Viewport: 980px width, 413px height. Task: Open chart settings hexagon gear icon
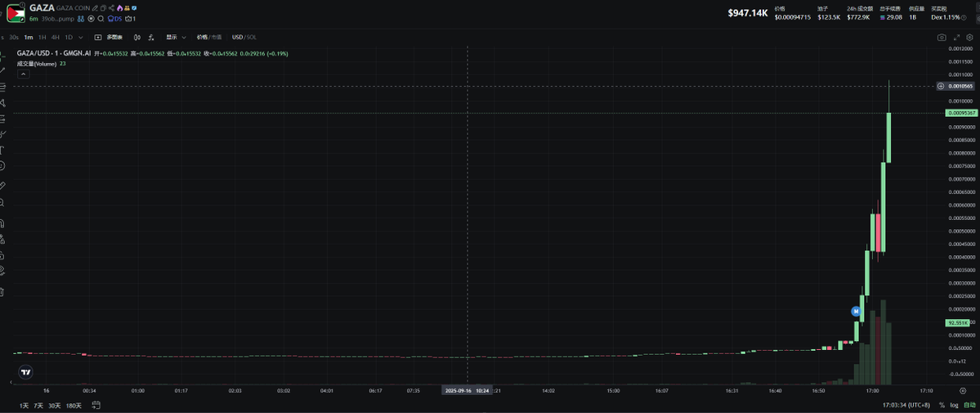(x=969, y=38)
